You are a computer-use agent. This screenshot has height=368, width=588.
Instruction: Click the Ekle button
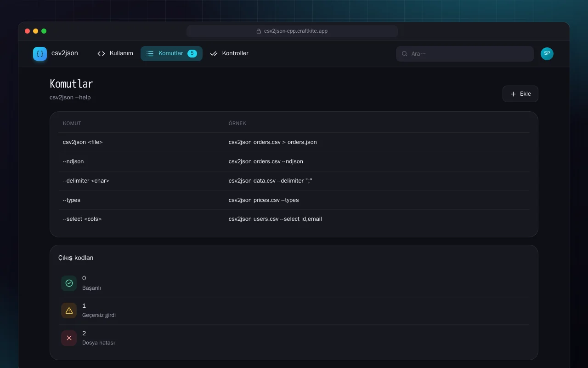[520, 94]
